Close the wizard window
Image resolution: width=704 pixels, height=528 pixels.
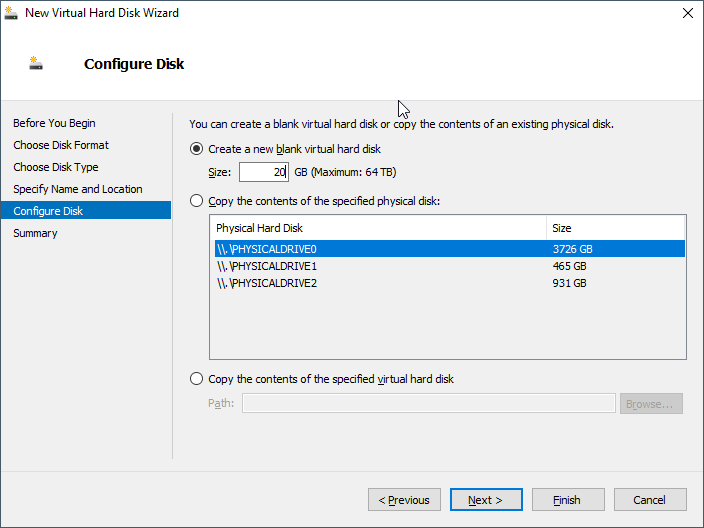tap(687, 13)
